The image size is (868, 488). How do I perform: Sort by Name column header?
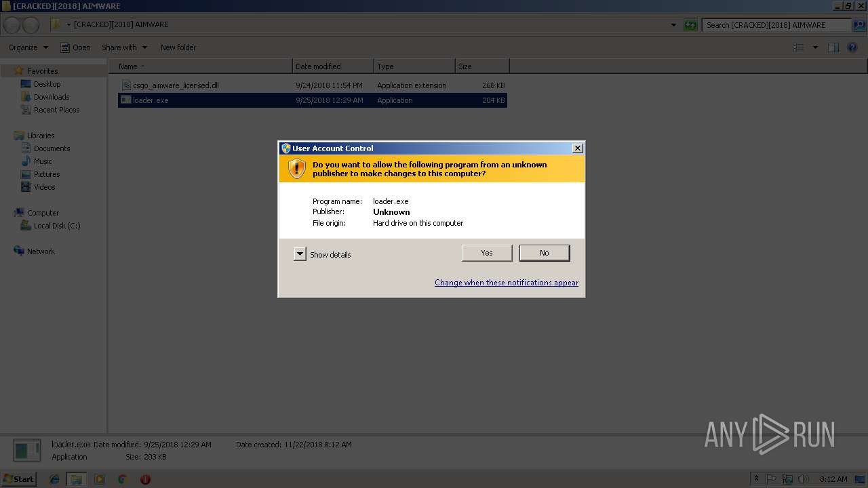pos(201,66)
